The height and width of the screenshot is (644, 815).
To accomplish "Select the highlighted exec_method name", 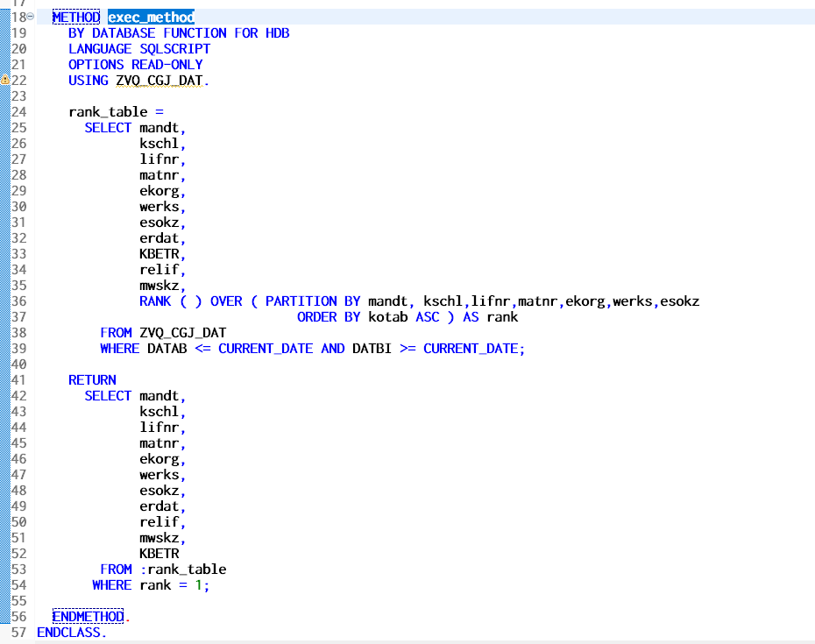I will 150,17.
